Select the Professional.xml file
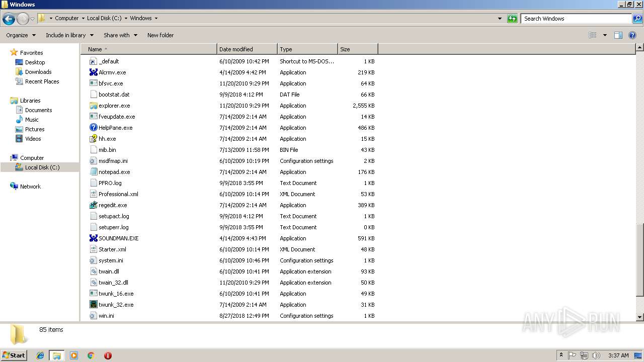644x362 pixels. point(118,194)
